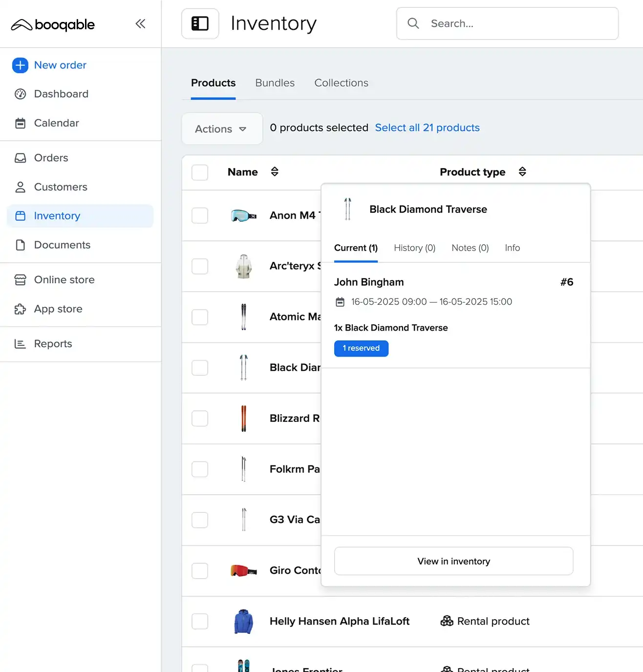Image resolution: width=643 pixels, height=672 pixels.
Task: Open the History (0) tab in popup
Action: (x=414, y=248)
